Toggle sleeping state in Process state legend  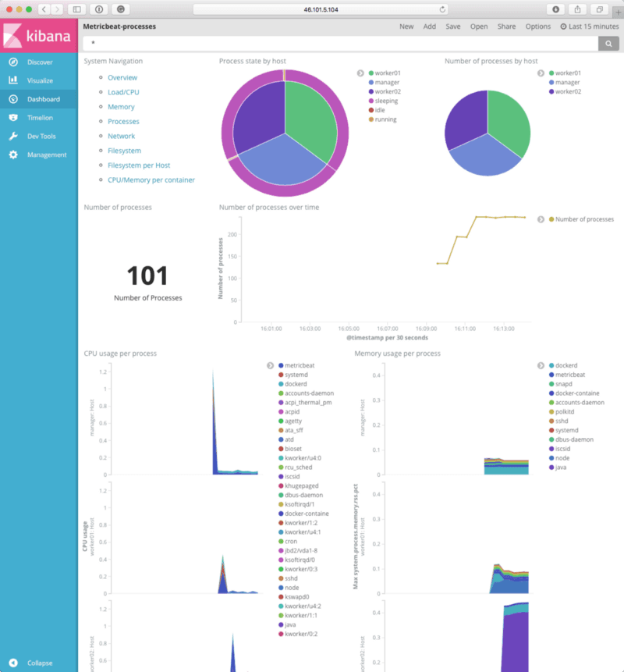click(x=385, y=101)
